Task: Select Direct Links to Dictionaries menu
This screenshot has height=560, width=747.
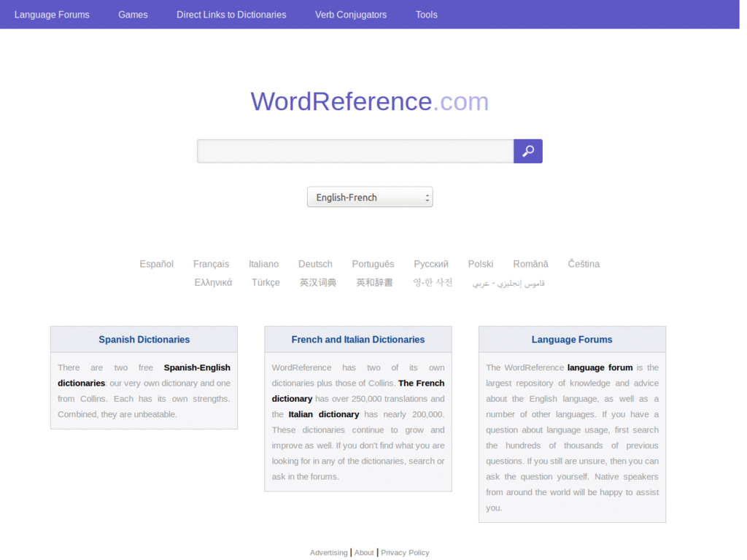Action: click(x=231, y=15)
